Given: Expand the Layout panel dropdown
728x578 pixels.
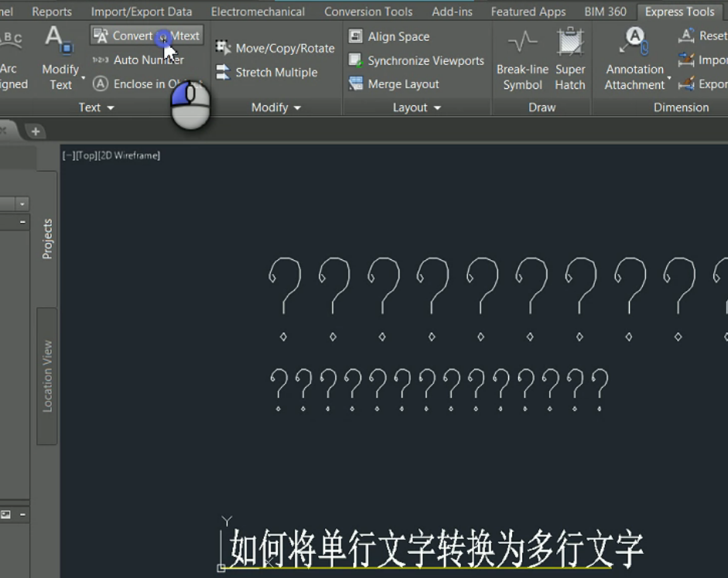Looking at the screenshot, I should [416, 108].
